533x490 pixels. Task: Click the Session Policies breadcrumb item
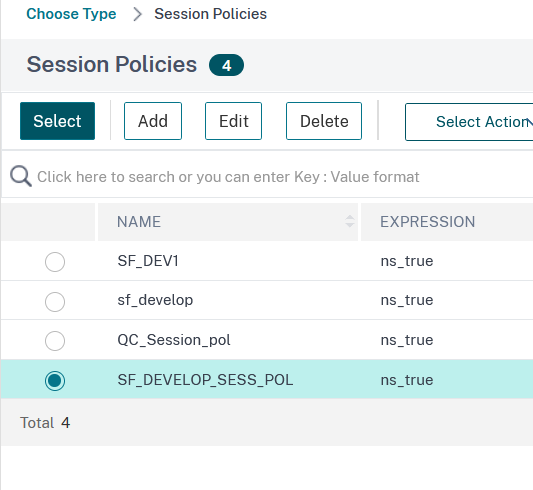210,14
